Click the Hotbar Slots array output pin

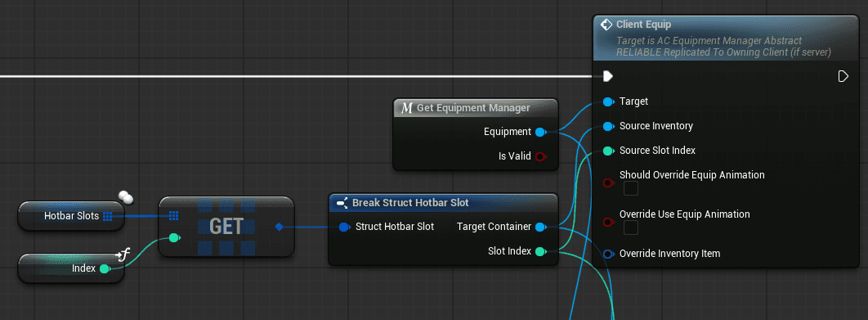107,216
